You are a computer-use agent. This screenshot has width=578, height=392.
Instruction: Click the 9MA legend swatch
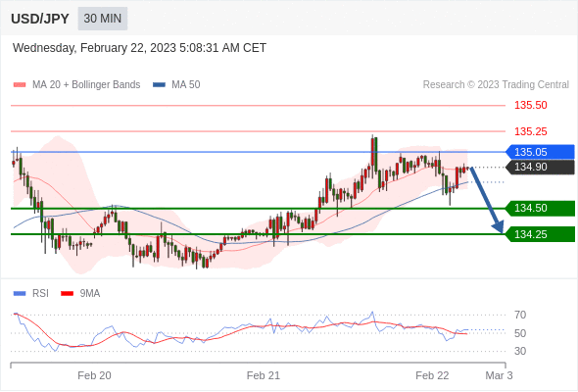coord(67,294)
